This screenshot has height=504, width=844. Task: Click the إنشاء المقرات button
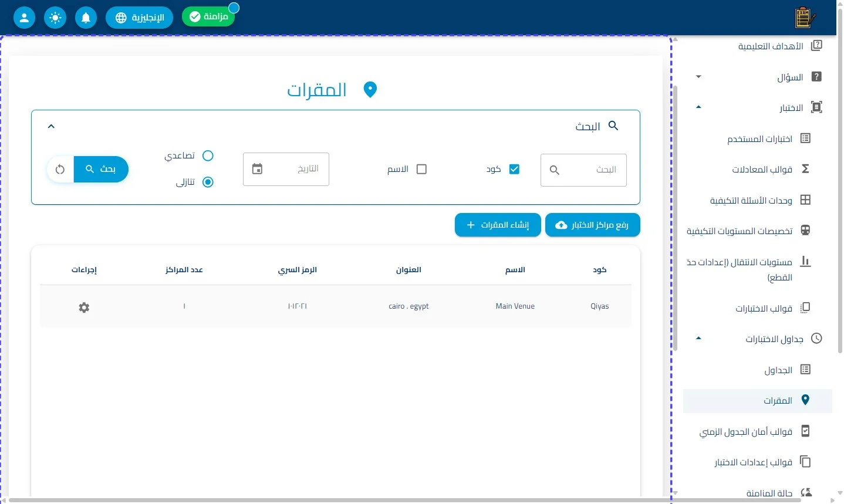(x=498, y=225)
